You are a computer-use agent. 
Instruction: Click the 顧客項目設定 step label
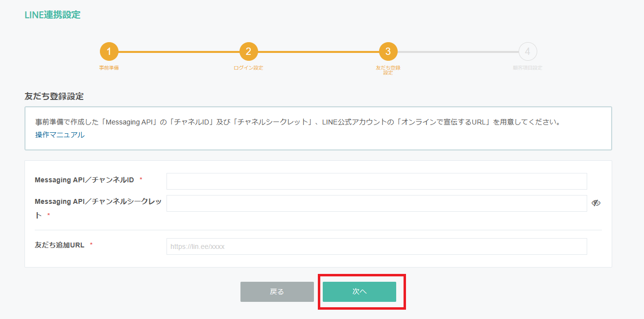pyautogui.click(x=527, y=68)
